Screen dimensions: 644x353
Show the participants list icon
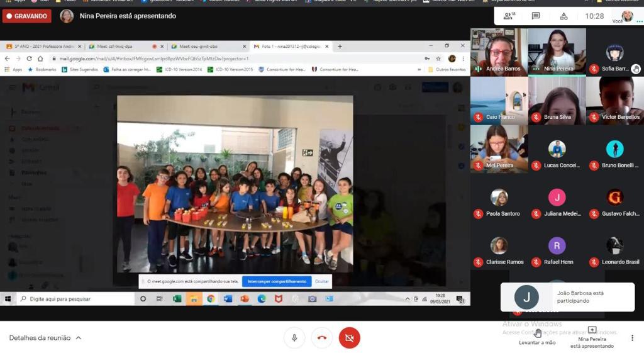(509, 16)
